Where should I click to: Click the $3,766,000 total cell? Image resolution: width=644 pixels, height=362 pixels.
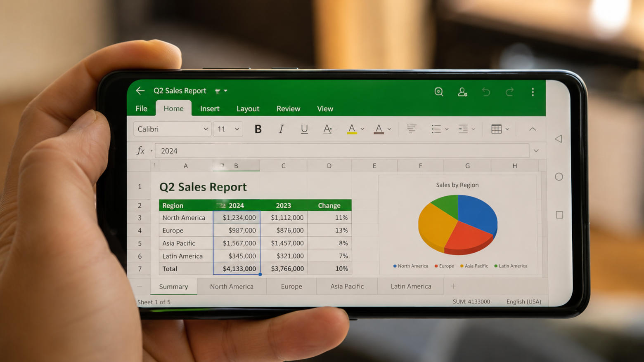pyautogui.click(x=284, y=269)
